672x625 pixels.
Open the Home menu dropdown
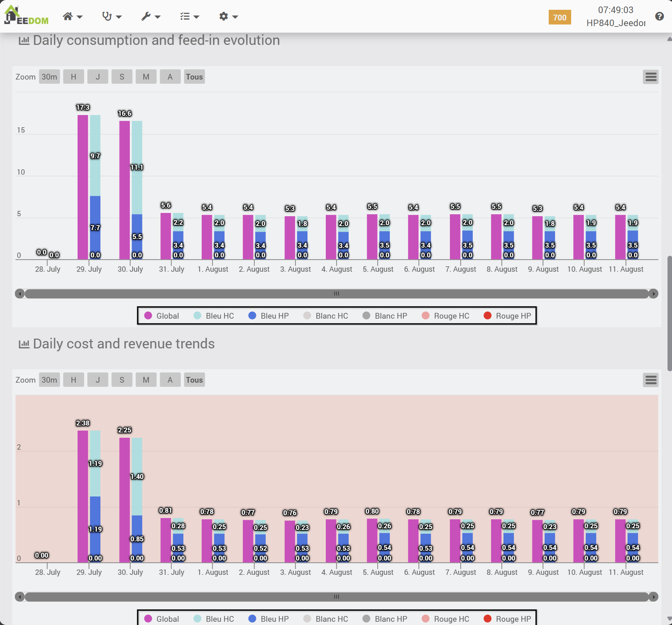(72, 16)
